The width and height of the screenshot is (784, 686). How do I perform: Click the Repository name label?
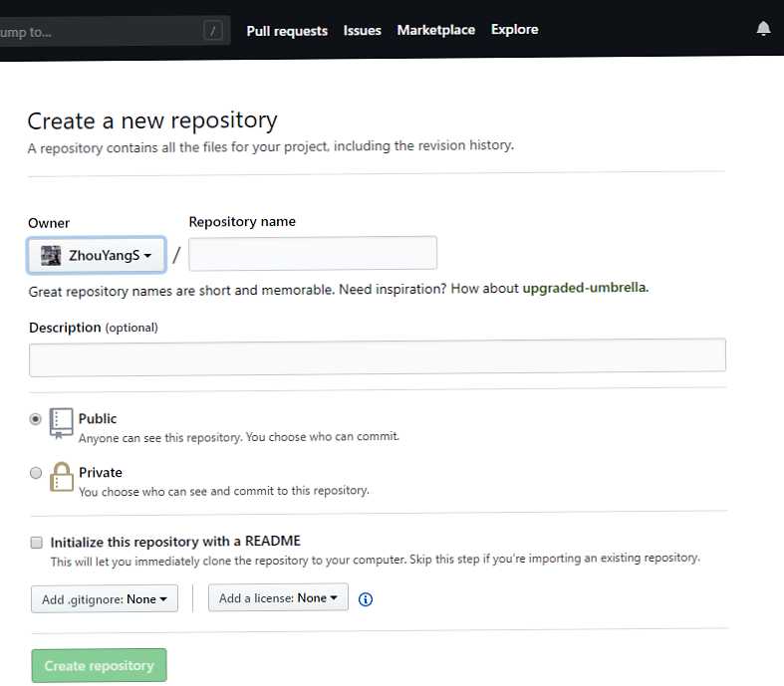tap(242, 221)
